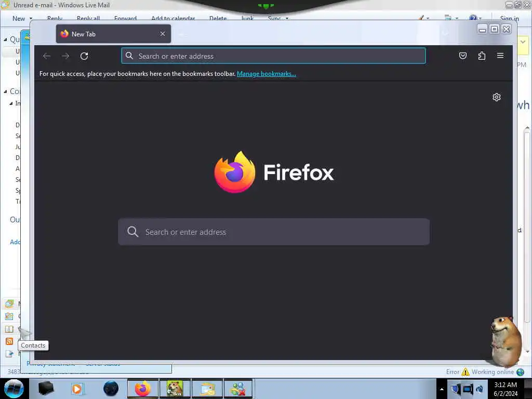Open the new tab personalize gear
This screenshot has width=532, height=399.
coord(496,97)
